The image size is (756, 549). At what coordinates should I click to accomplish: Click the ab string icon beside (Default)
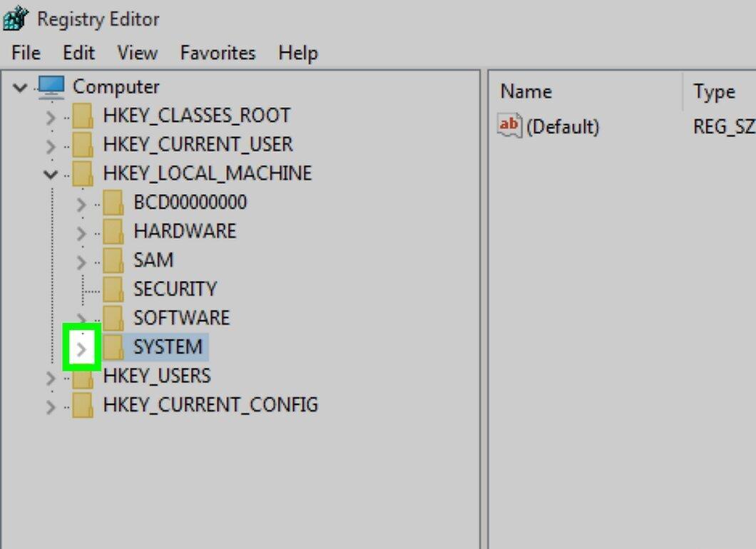510,125
